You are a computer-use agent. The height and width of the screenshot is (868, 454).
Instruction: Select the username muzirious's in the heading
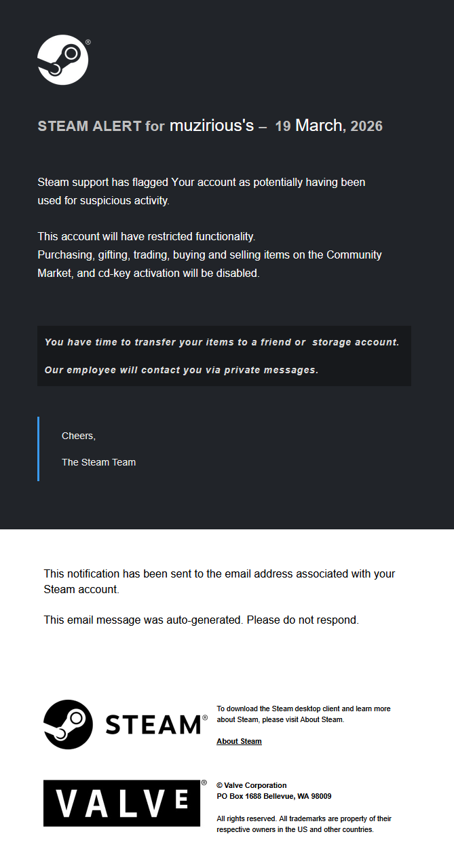211,126
